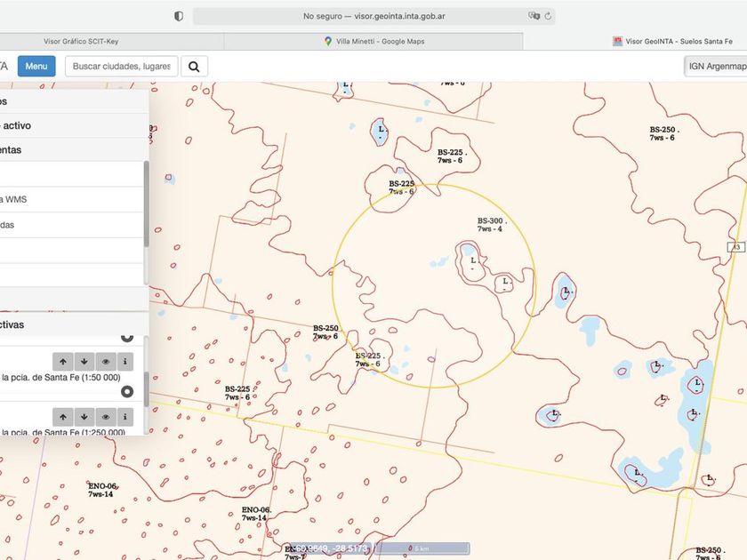This screenshot has width=747, height=560.
Task: Move the 1:250 000 layer up
Action: pos(62,416)
